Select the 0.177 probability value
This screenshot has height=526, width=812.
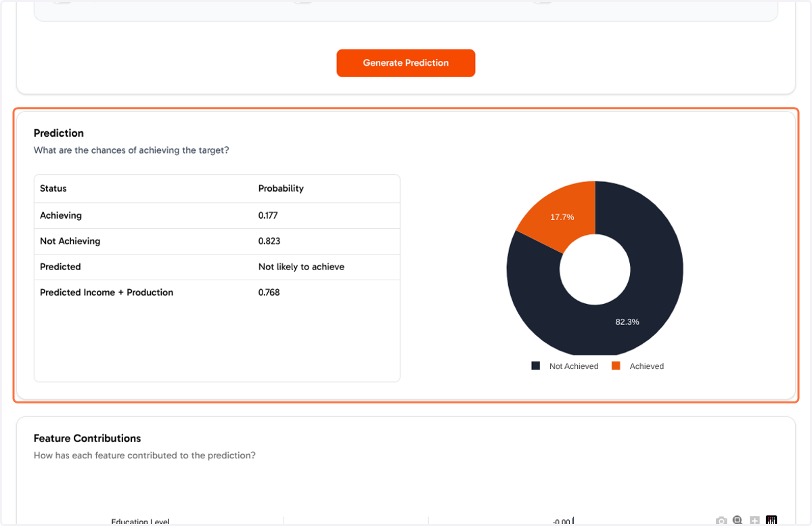coord(268,215)
